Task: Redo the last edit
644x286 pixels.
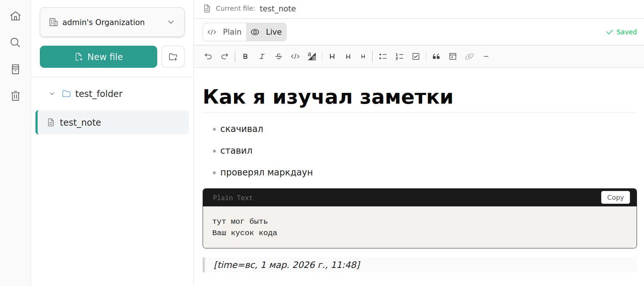Action: [x=224, y=56]
